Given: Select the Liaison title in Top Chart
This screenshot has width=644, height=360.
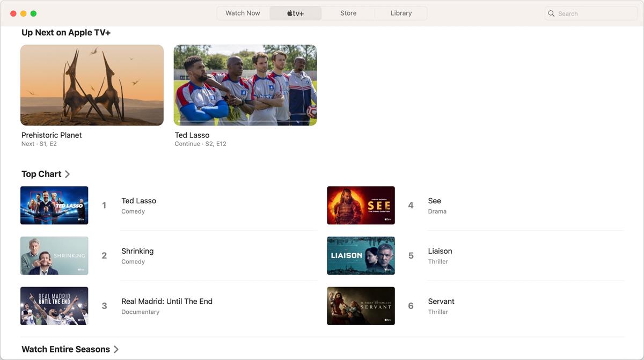Looking at the screenshot, I should point(440,251).
